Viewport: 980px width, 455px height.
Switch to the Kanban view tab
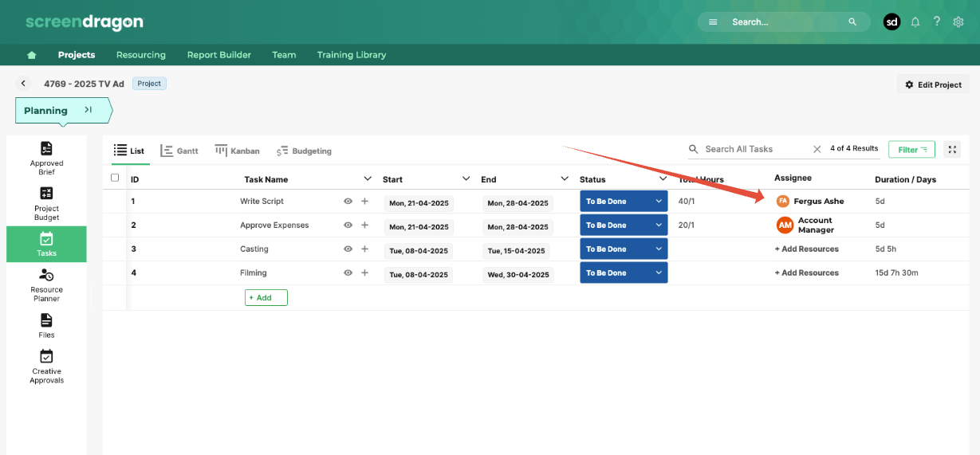tap(238, 151)
